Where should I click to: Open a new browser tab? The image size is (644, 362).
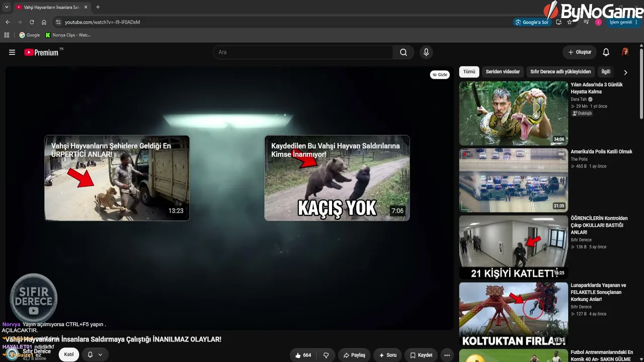[x=98, y=7]
